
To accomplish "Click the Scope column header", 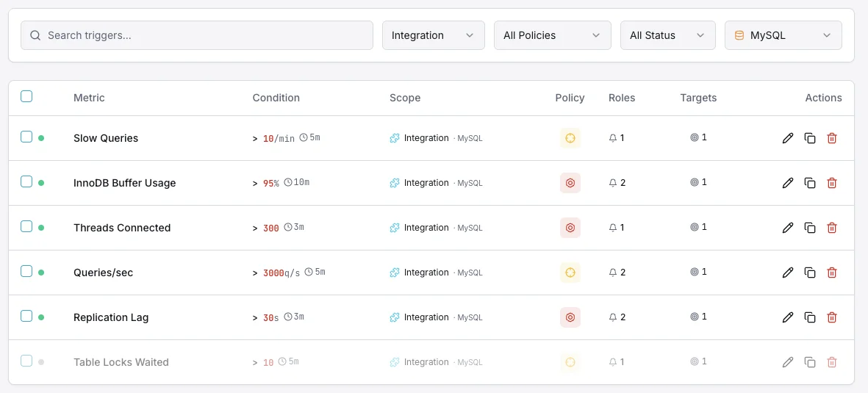I will pyautogui.click(x=405, y=98).
